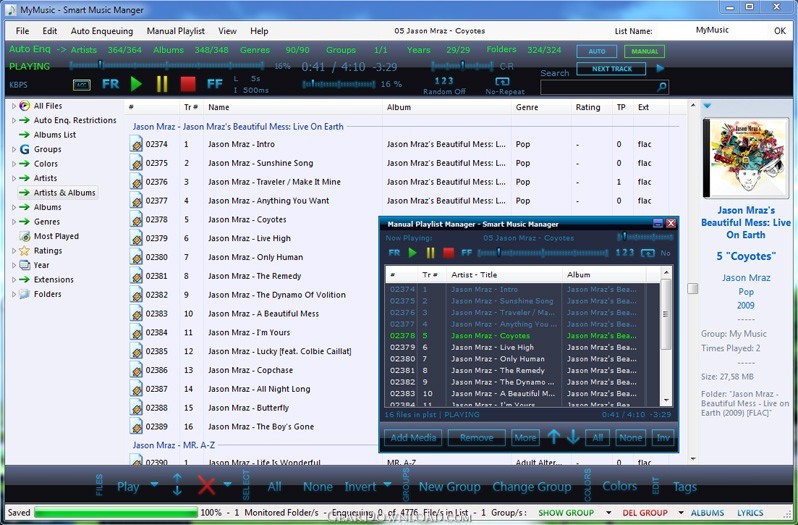Toggle repeat icon in Playlist Manager
This screenshot has width=798, height=525.
point(647,253)
